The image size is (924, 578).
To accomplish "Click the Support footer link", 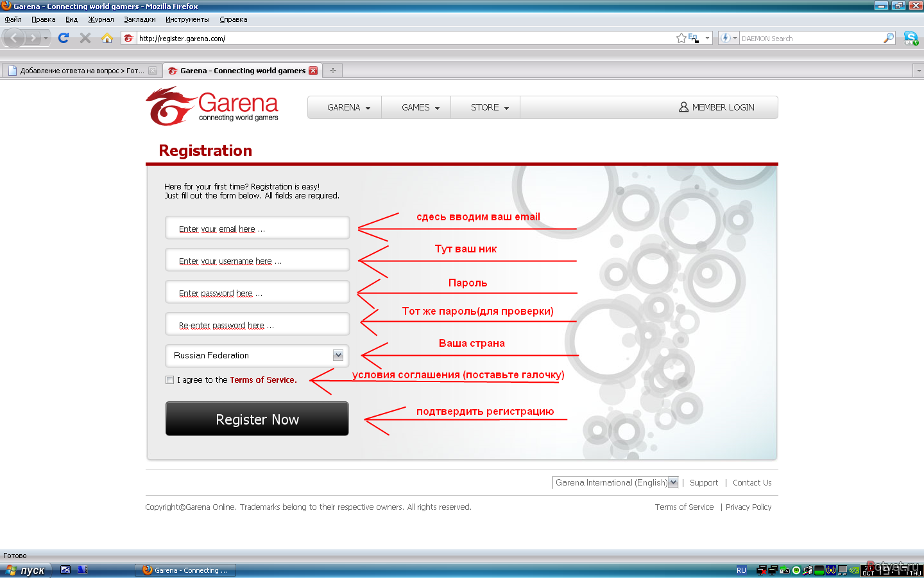I will click(704, 482).
